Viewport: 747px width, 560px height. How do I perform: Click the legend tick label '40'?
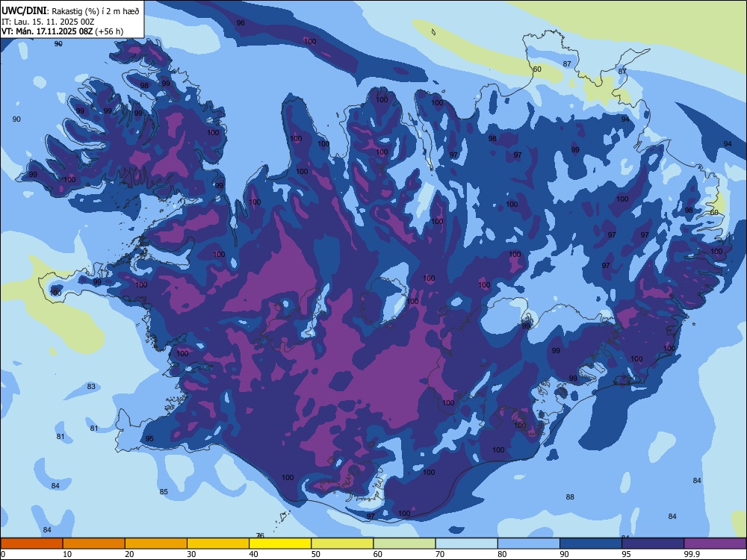pos(253,554)
